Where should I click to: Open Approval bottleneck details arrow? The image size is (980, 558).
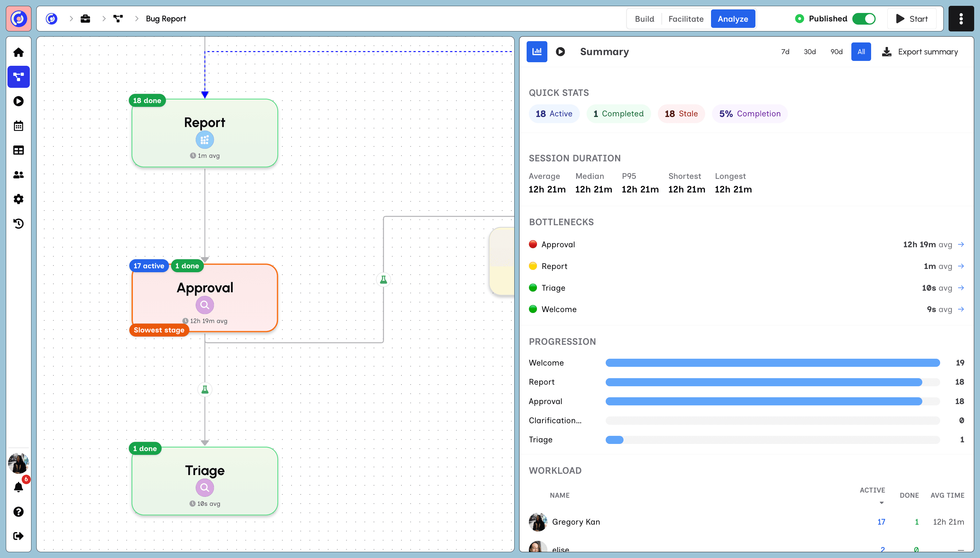961,245
